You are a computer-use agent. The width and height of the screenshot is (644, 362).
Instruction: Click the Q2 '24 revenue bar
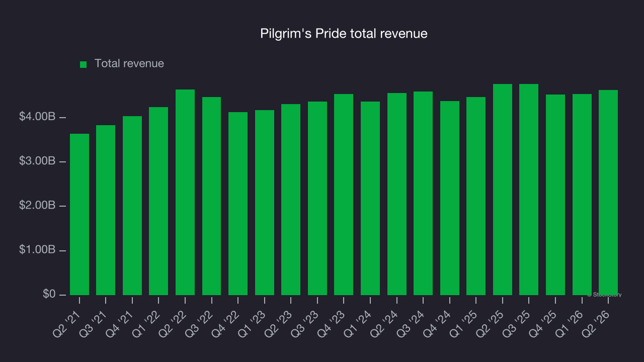tap(397, 194)
